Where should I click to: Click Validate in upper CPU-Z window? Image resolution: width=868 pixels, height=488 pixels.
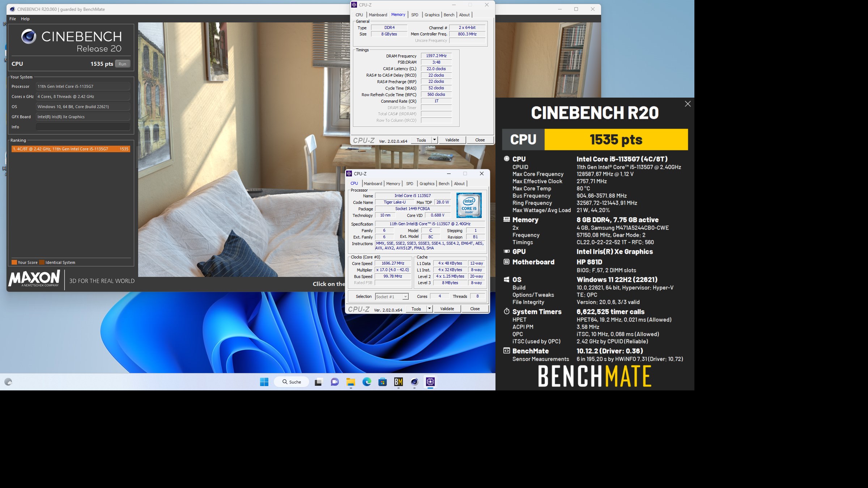452,140
